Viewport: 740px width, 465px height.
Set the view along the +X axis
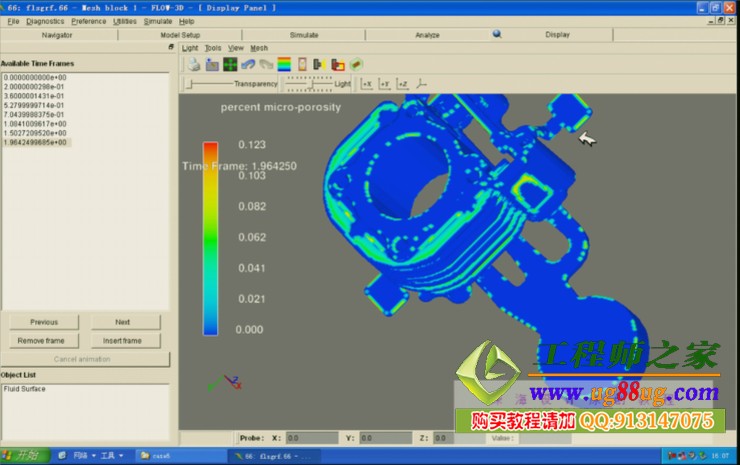pyautogui.click(x=367, y=84)
